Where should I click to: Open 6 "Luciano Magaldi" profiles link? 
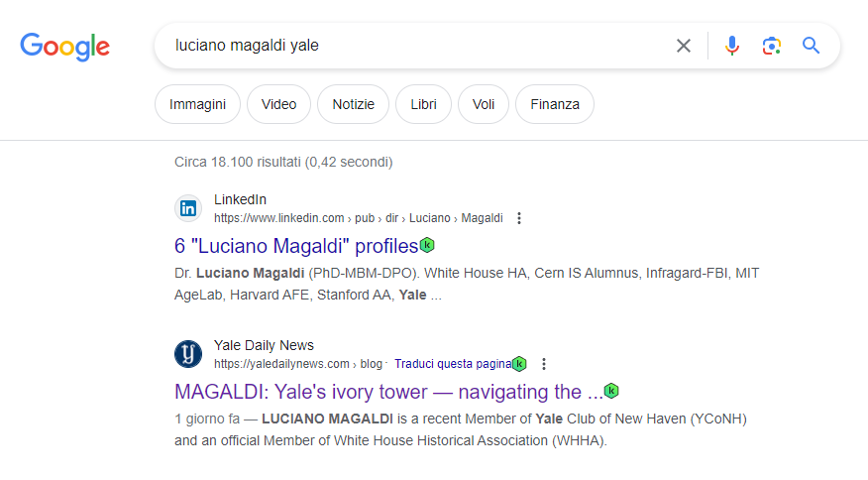pyautogui.click(x=296, y=246)
